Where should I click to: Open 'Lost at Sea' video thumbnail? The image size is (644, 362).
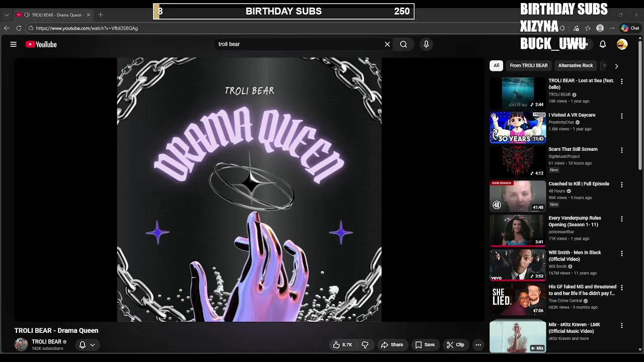click(x=518, y=93)
